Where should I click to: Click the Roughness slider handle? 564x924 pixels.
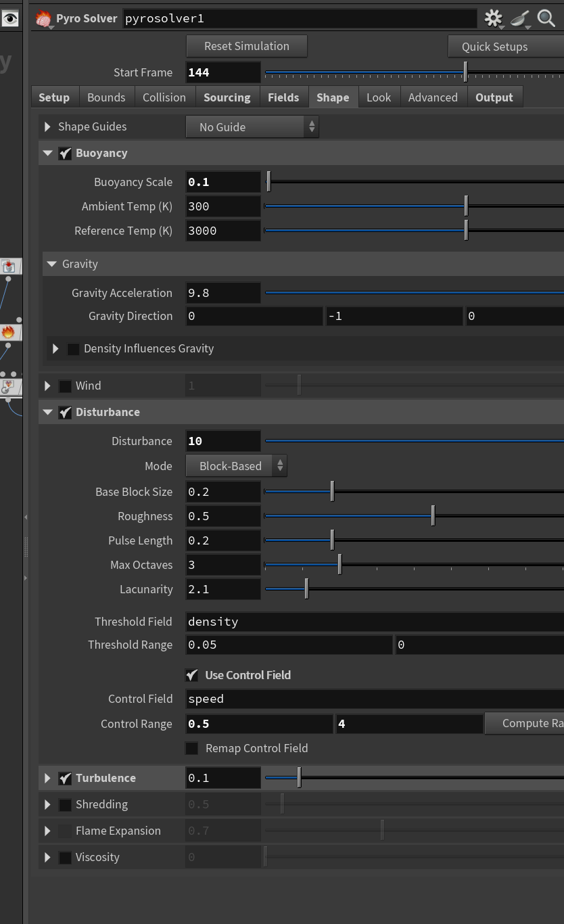[433, 516]
